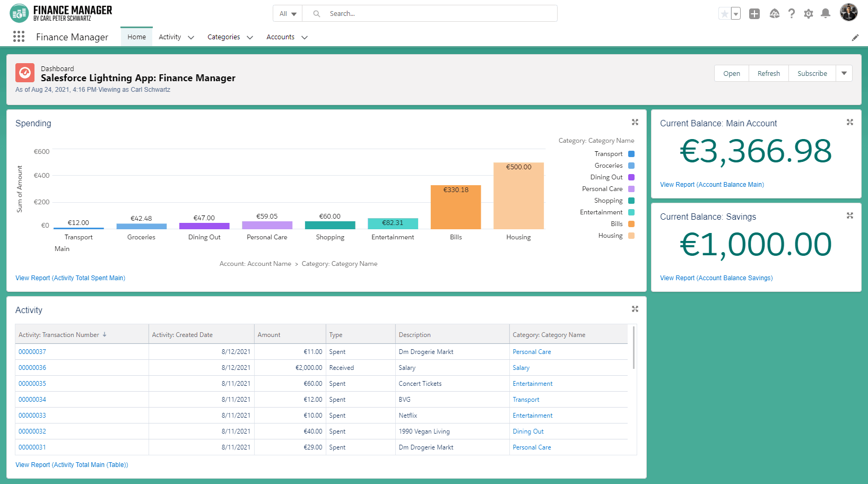
Task: Sort by Transaction Number arrow
Action: 105,334
